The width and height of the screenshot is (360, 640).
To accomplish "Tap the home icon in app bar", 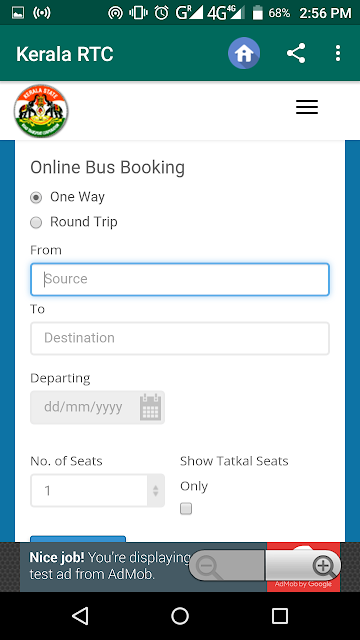I will [244, 53].
